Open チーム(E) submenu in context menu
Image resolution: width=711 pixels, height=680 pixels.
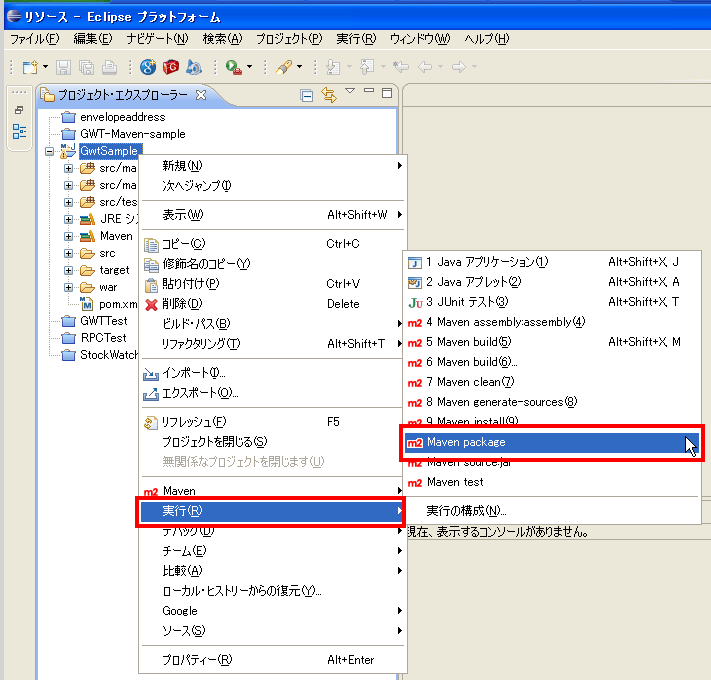coord(272,551)
